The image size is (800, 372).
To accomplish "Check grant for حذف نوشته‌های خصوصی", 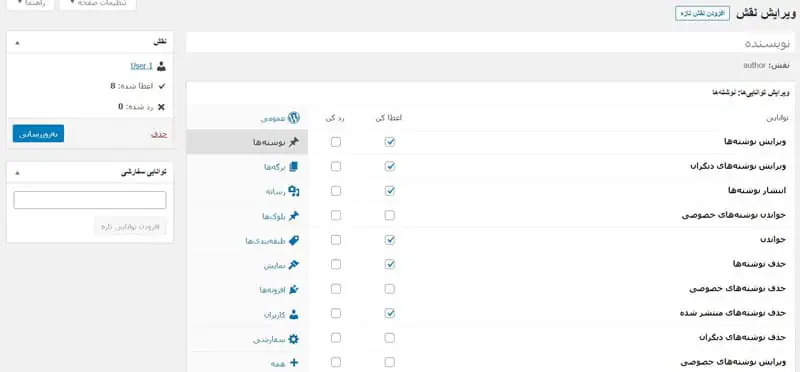I will click(390, 289).
